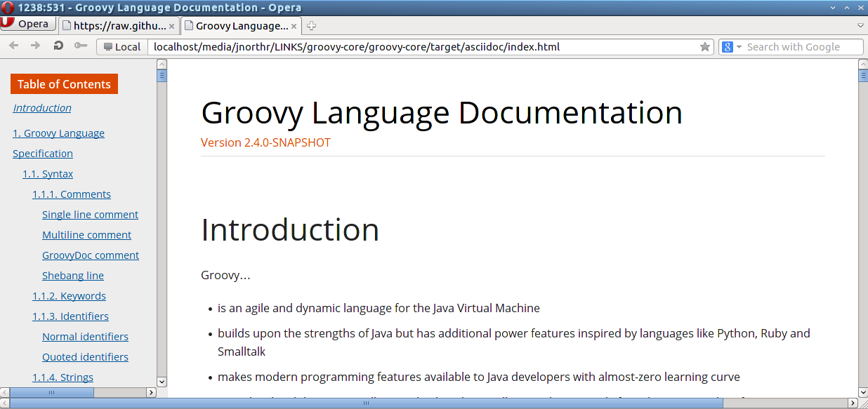Reload the current page
The image size is (868, 409).
(x=58, y=46)
